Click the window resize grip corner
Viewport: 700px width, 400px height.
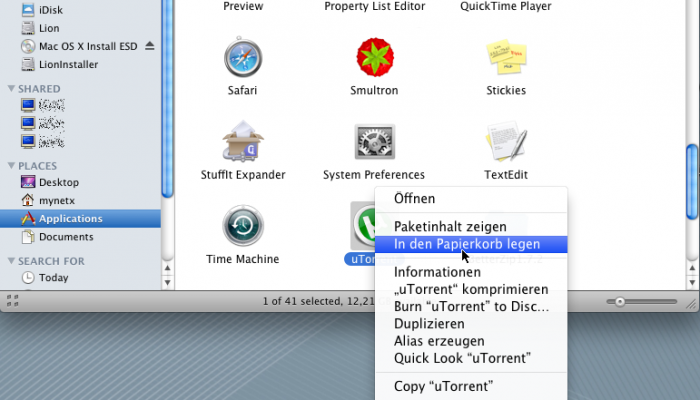pos(691,304)
